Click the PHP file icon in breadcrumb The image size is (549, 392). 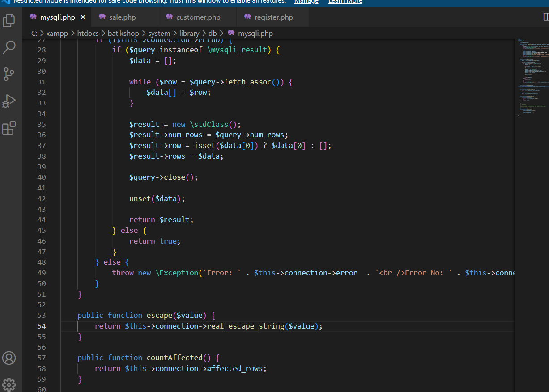[x=231, y=33]
